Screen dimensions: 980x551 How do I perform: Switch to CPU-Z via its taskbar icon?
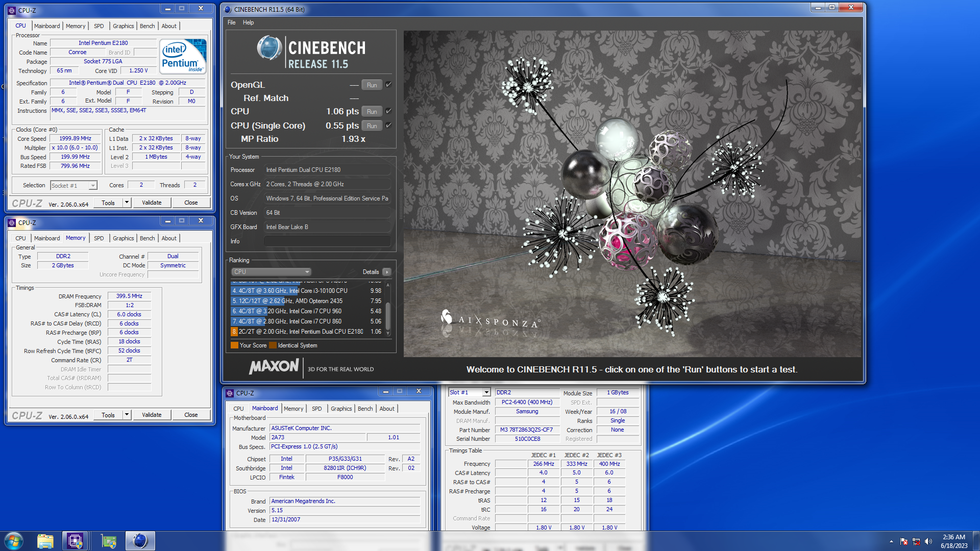75,541
